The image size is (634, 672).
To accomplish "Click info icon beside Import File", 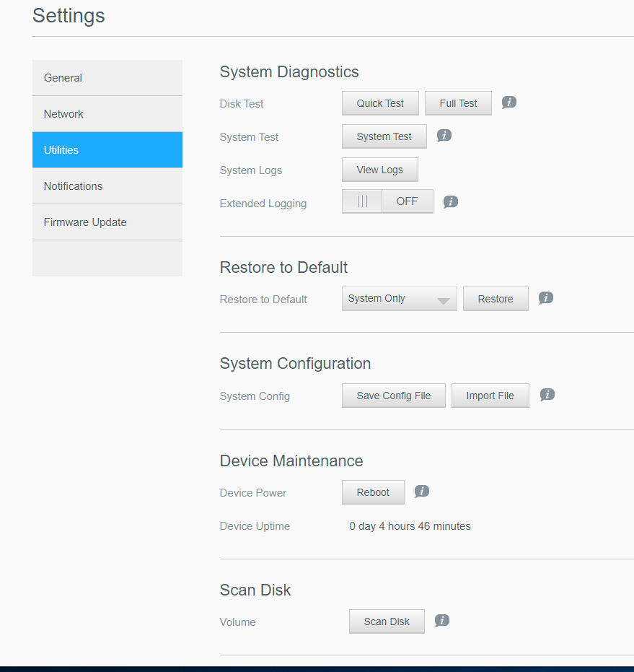I will (x=547, y=395).
